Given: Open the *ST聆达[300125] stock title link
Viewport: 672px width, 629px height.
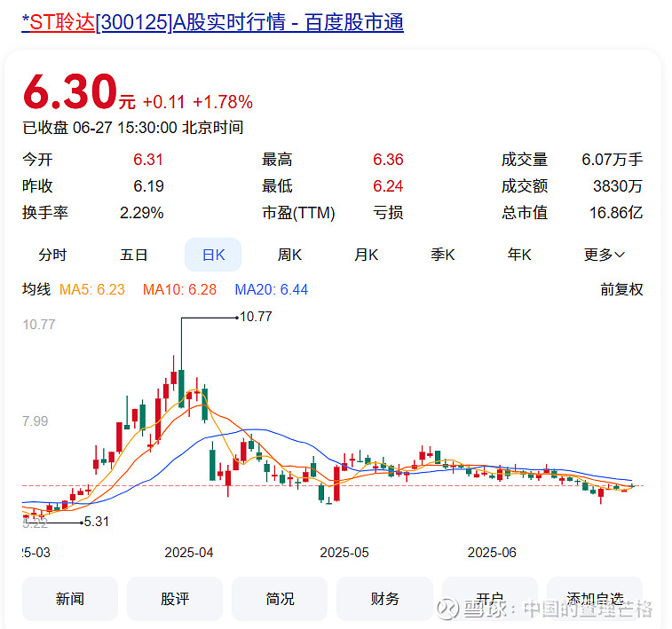Looking at the screenshot, I should tap(212, 22).
